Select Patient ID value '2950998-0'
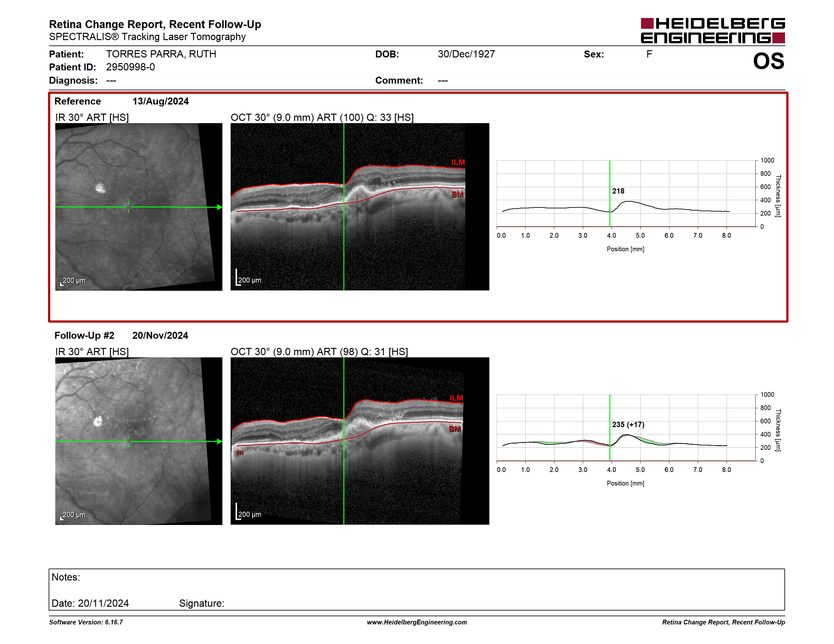The width and height of the screenshot is (834, 644). 130,67
